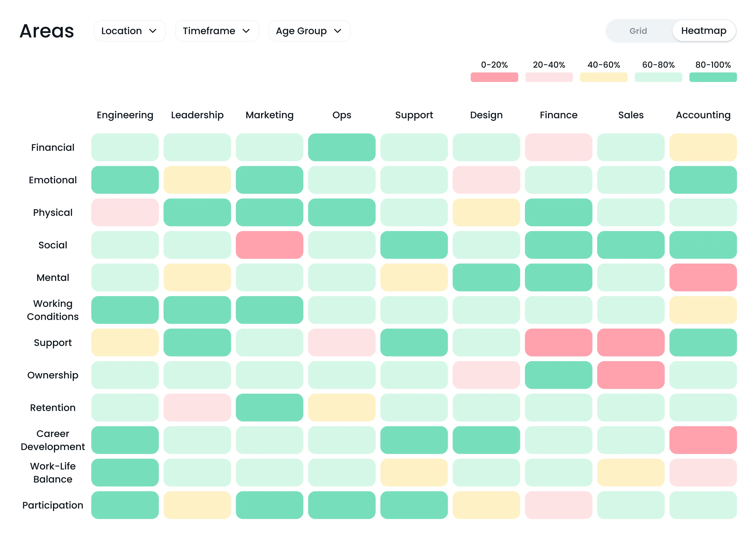Select the Ops Financial green cell
Image resolution: width=756 pixels, height=538 pixels.
pyautogui.click(x=342, y=147)
